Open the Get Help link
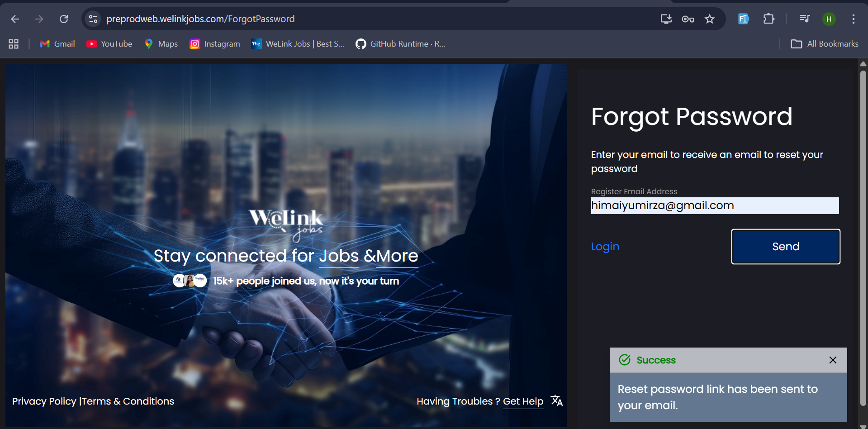 coord(523,401)
